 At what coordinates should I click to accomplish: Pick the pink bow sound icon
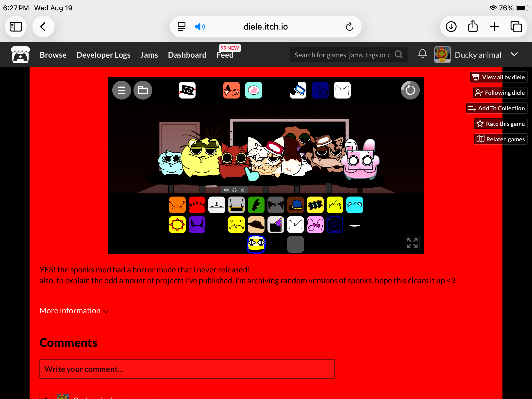click(x=315, y=225)
